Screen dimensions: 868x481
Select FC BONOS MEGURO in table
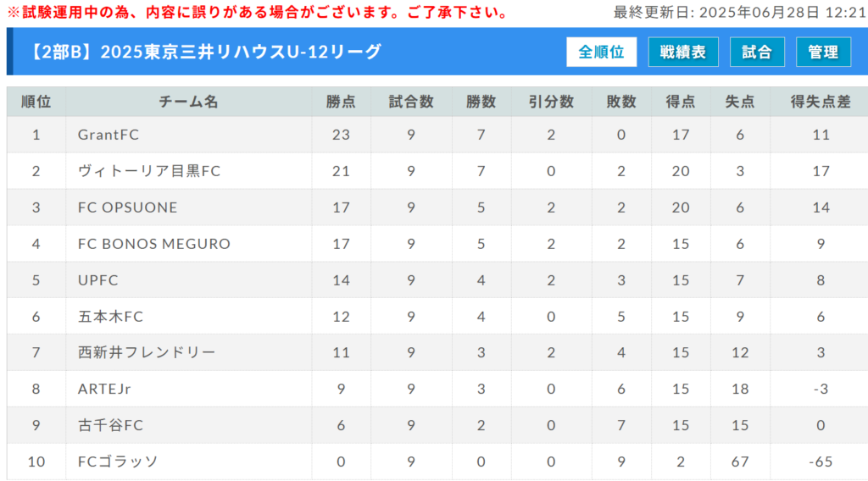pyautogui.click(x=154, y=244)
